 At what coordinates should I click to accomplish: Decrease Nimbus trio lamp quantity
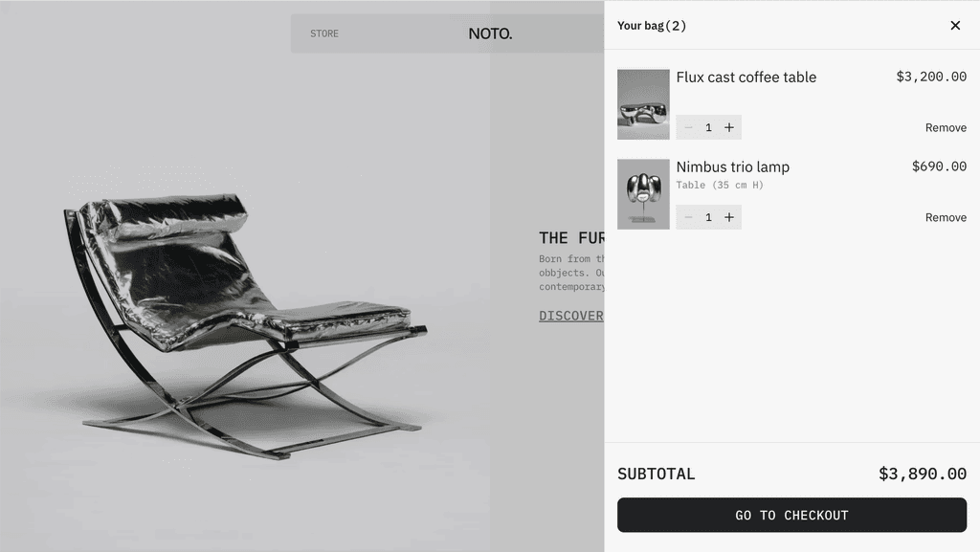tap(688, 217)
